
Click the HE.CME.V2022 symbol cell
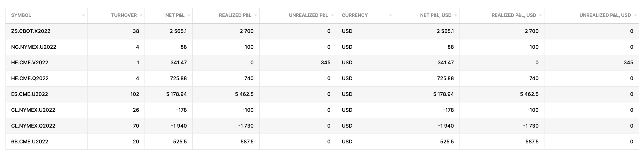click(x=30, y=62)
